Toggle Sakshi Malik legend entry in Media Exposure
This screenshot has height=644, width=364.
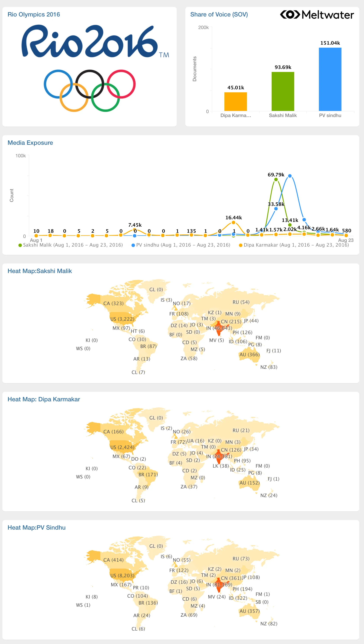[70, 245]
